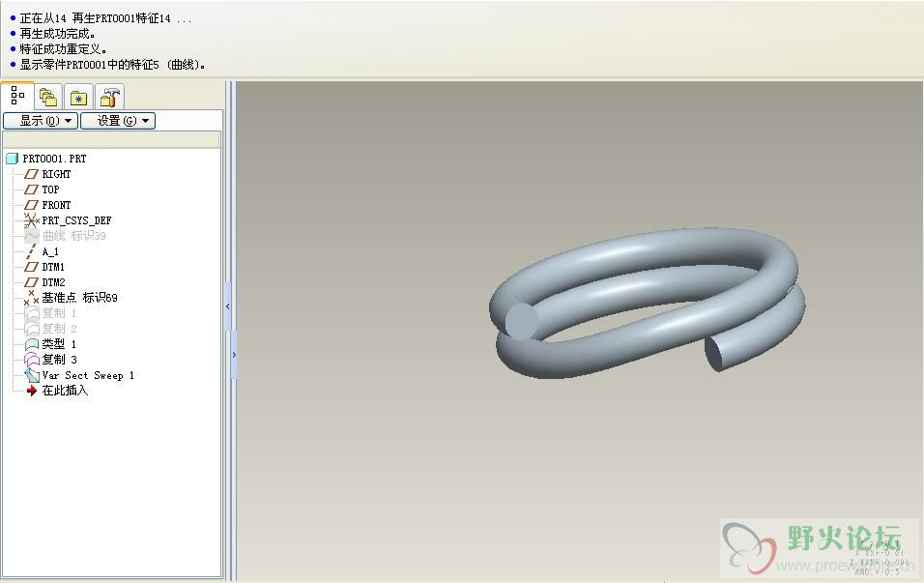Click the A_1 datum axis icon
The height and width of the screenshot is (583, 924).
click(31, 251)
